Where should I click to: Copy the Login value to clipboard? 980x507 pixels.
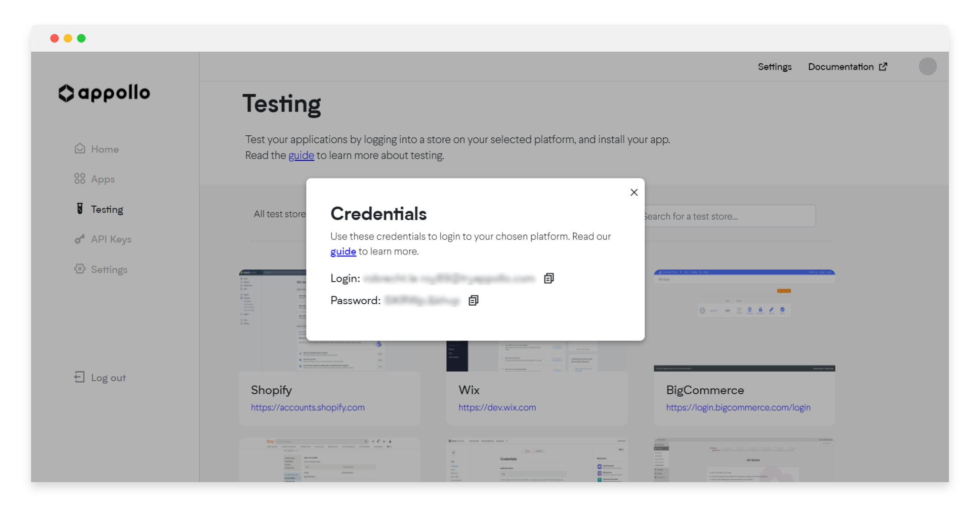pos(549,278)
